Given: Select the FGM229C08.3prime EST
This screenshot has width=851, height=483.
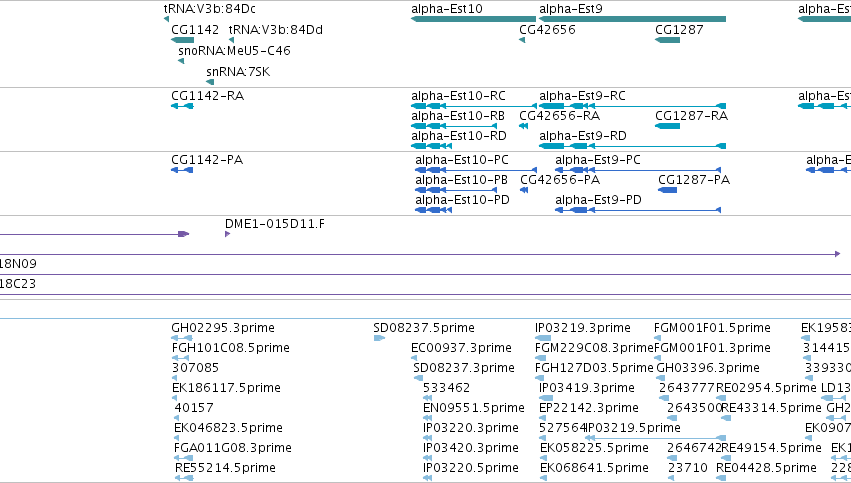Looking at the screenshot, I should pos(594,348).
